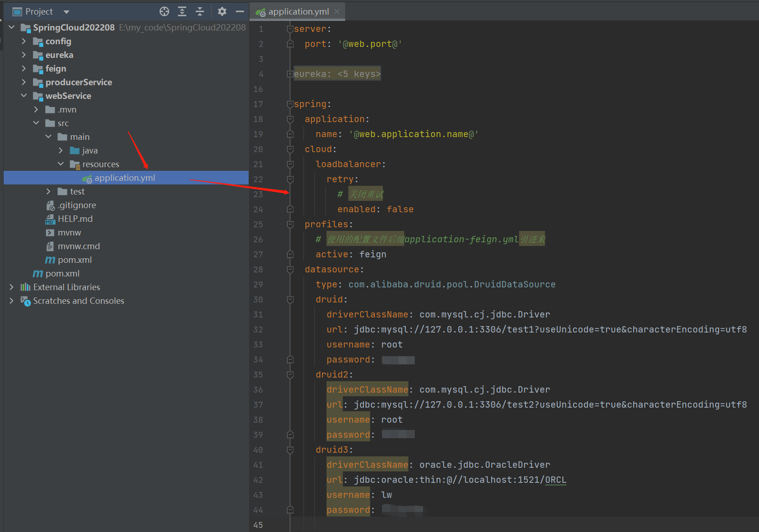Expand the eureka module folder
This screenshot has width=759, height=532.
(x=24, y=55)
